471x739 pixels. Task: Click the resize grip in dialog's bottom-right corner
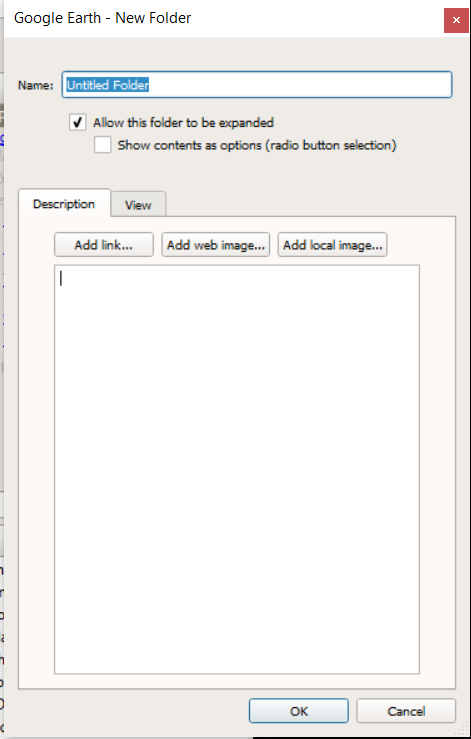click(x=462, y=730)
